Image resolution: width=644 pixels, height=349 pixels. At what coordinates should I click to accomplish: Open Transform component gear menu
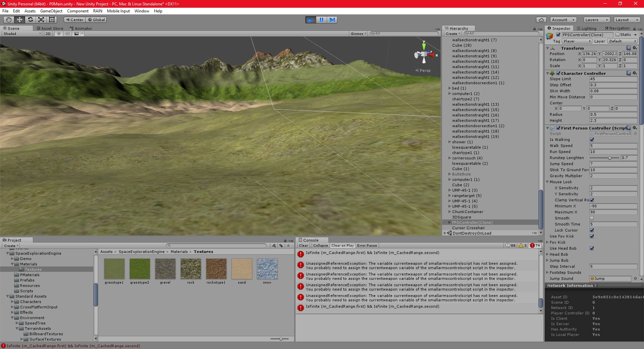635,48
